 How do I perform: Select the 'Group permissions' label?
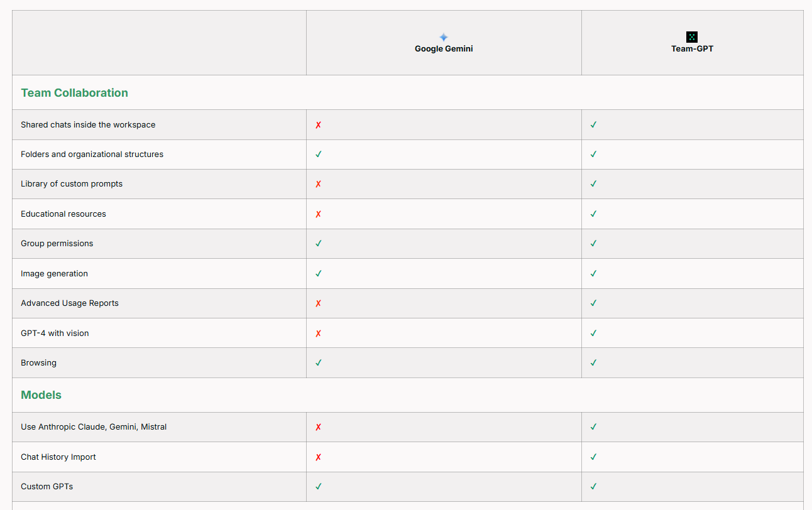(x=57, y=244)
